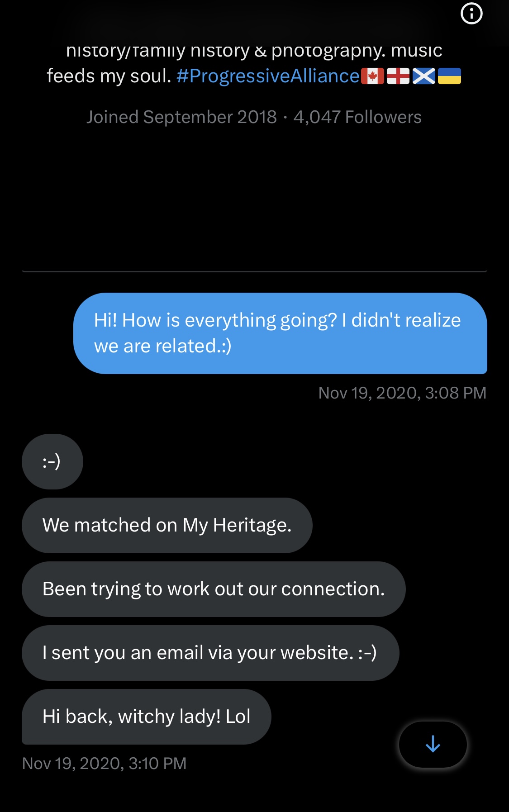The height and width of the screenshot is (812, 509).
Task: Tap the "Been trying to work out our connection." bubble
Action: 213,589
